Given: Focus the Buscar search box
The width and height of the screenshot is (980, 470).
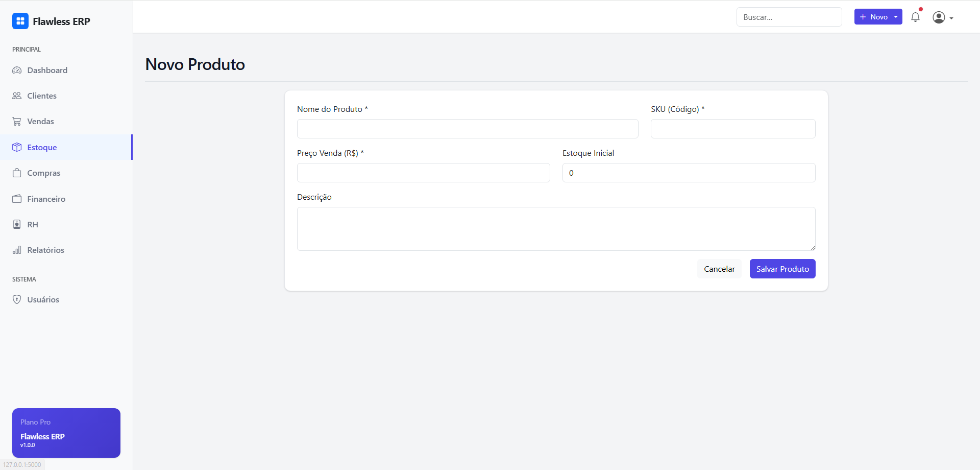Looking at the screenshot, I should pyautogui.click(x=789, y=17).
